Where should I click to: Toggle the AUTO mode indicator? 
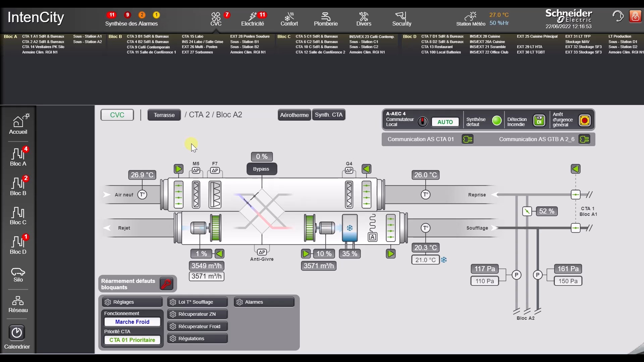445,122
